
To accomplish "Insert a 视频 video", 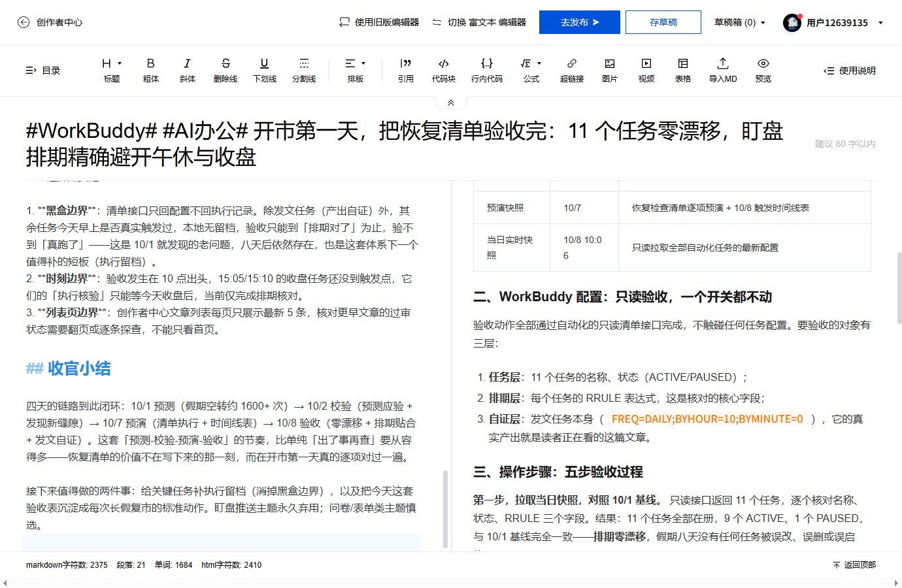I will tap(646, 70).
